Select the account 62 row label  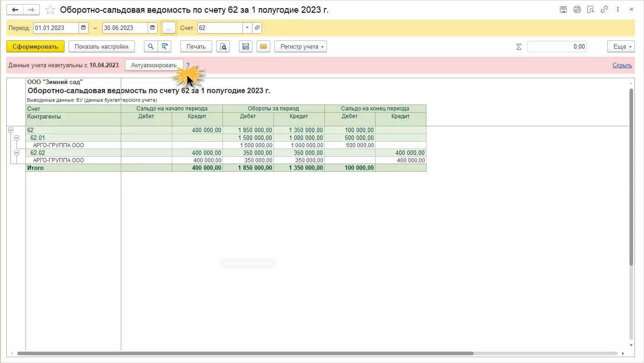(73, 130)
